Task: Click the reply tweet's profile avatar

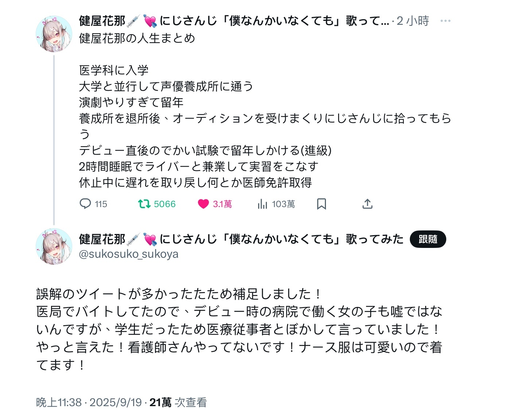Action: tap(54, 246)
